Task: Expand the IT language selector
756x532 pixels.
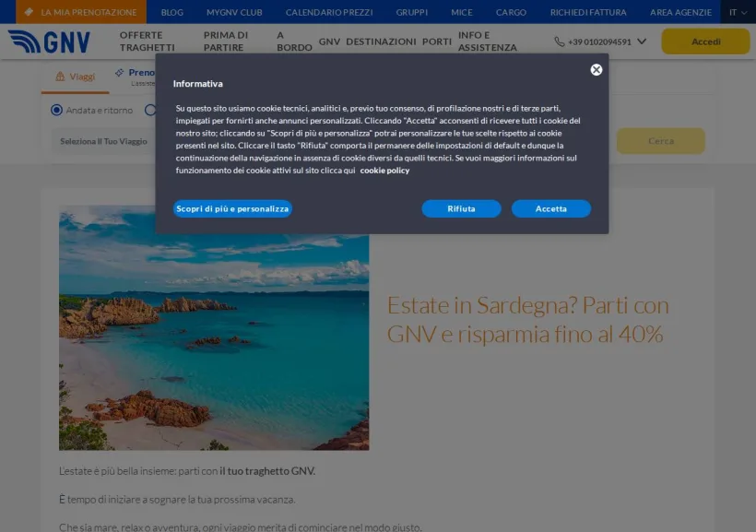Action: pyautogui.click(x=738, y=13)
